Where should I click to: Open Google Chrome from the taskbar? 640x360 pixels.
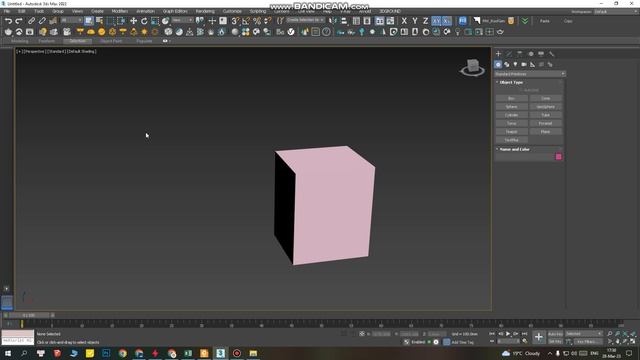coord(122,353)
